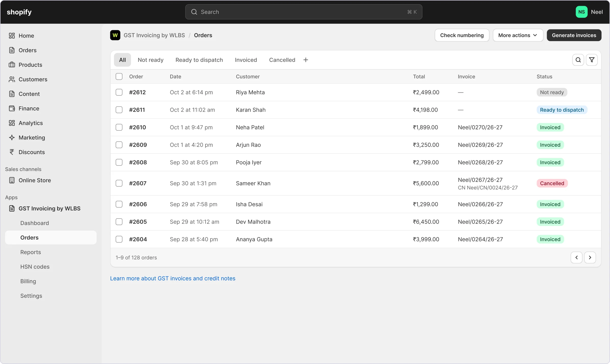Switch to the Cancelled tab

[282, 60]
